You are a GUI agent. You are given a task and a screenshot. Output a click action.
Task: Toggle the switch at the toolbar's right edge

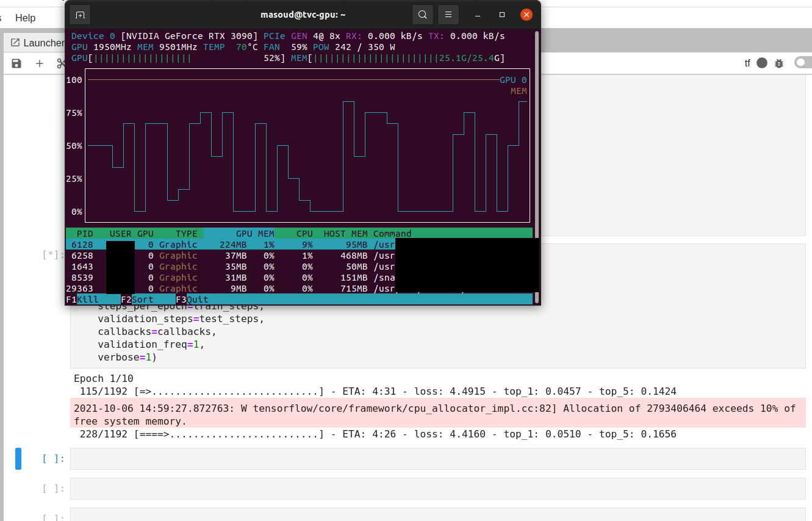(x=802, y=62)
